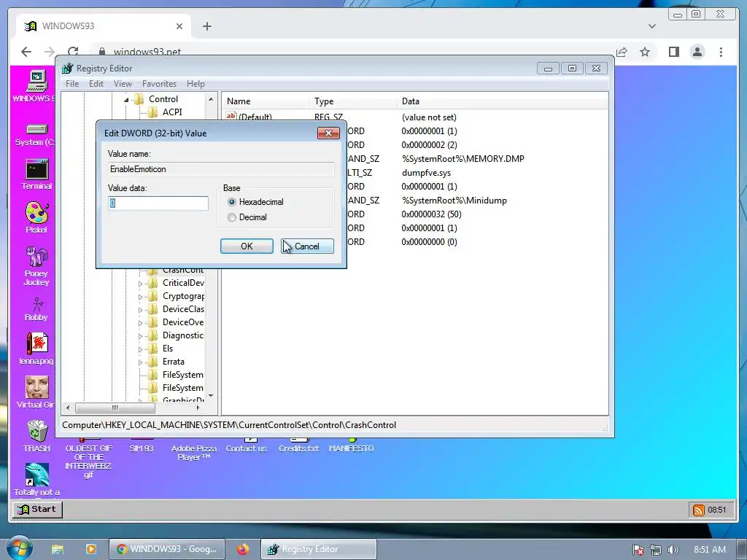Switch to the Registry Editor taskbar button

tap(318, 549)
